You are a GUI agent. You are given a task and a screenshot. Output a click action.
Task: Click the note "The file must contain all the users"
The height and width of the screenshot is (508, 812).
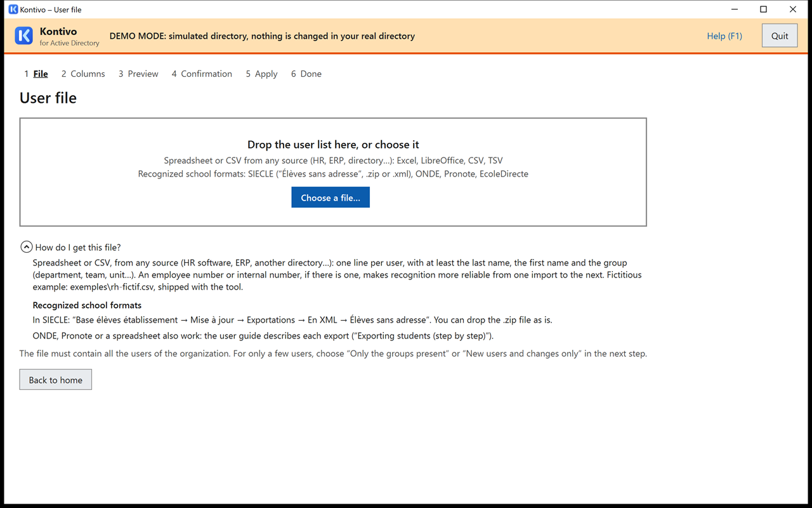pos(333,354)
